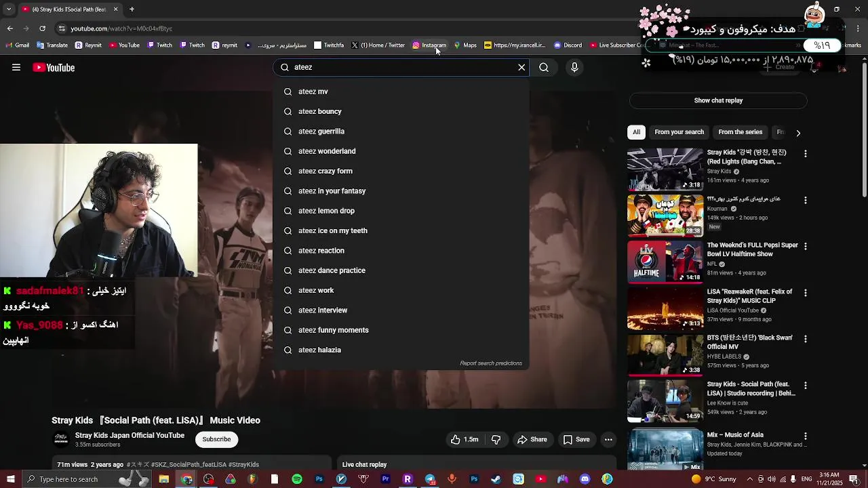868x488 pixels.
Task: Start voice search with the microphone icon
Action: tap(574, 67)
